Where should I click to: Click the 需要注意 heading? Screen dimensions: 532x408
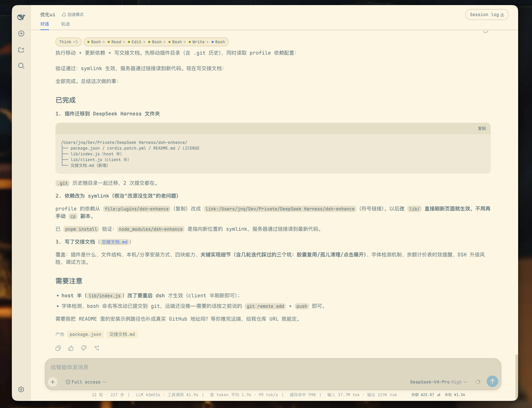pyautogui.click(x=69, y=281)
